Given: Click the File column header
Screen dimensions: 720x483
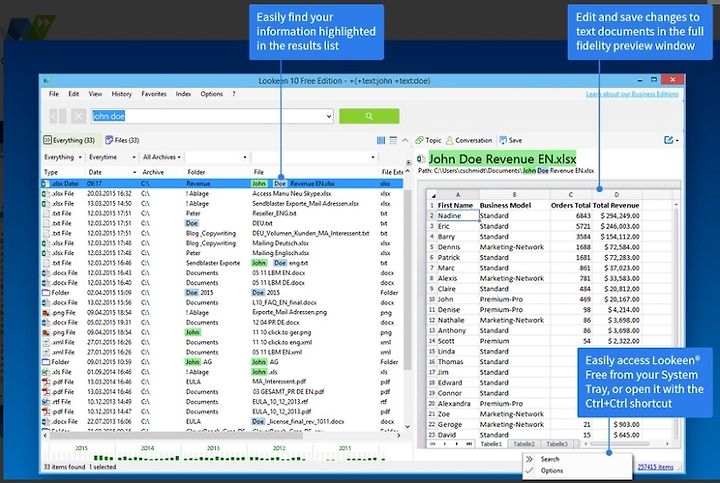Looking at the screenshot, I should tap(259, 172).
